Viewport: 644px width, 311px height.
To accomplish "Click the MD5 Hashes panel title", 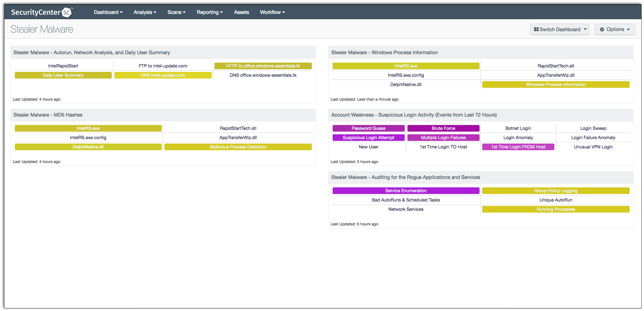I will (48, 115).
